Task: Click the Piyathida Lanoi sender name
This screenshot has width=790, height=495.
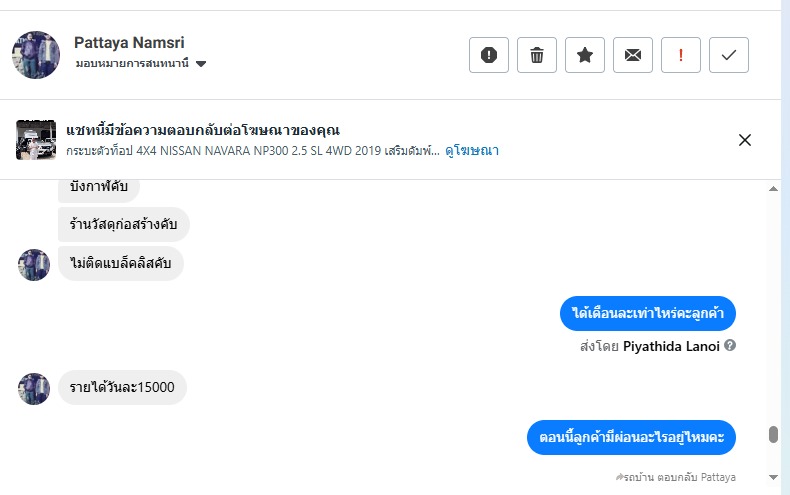Action: 671,346
